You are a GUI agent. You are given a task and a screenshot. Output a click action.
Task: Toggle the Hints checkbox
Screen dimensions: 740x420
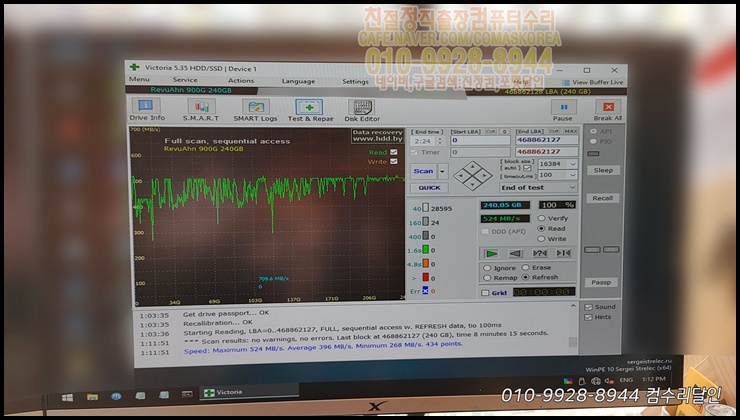(588, 317)
